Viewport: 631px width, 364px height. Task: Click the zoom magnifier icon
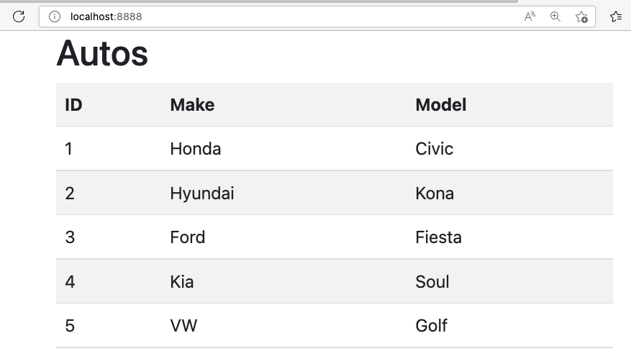555,17
